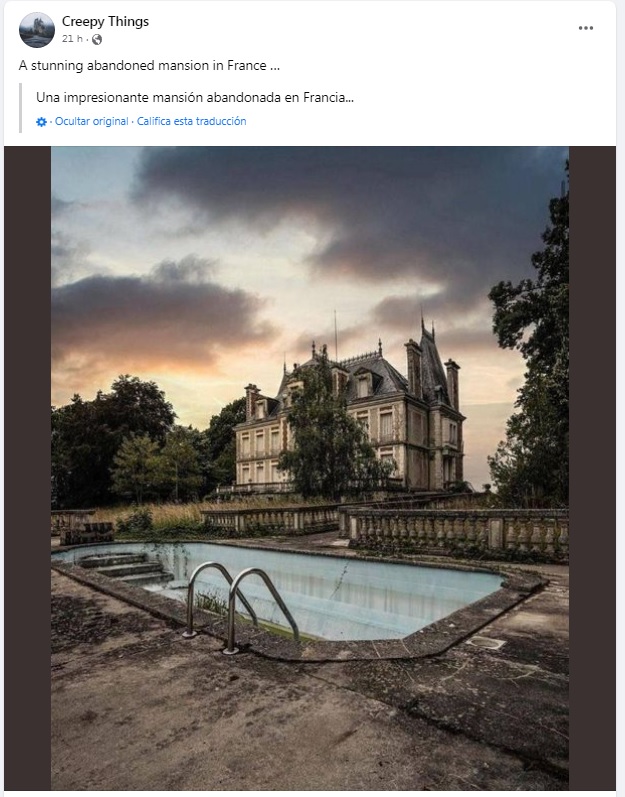Click the pool ladder handrails in photo
625x797 pixels.
coord(240,600)
